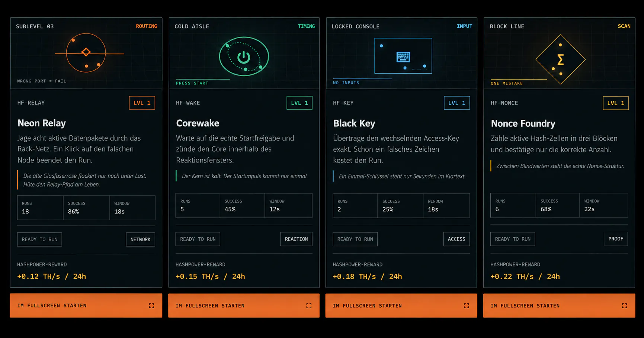Click the INPUT label on Locked Console
Image resolution: width=644 pixels, height=338 pixels.
click(x=464, y=26)
